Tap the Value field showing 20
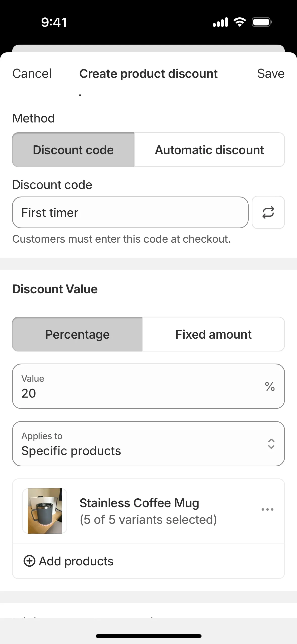297x644 pixels. click(x=136, y=386)
